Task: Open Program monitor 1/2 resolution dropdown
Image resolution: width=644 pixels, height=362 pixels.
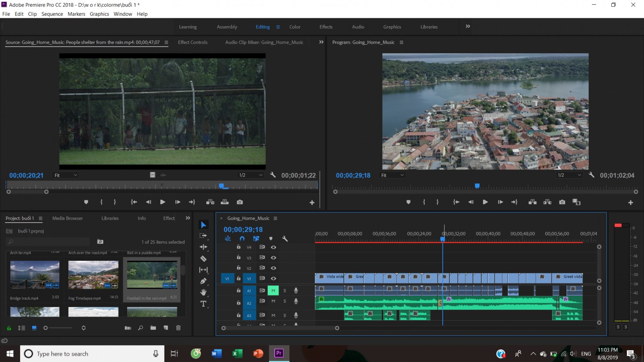Action: (x=569, y=175)
